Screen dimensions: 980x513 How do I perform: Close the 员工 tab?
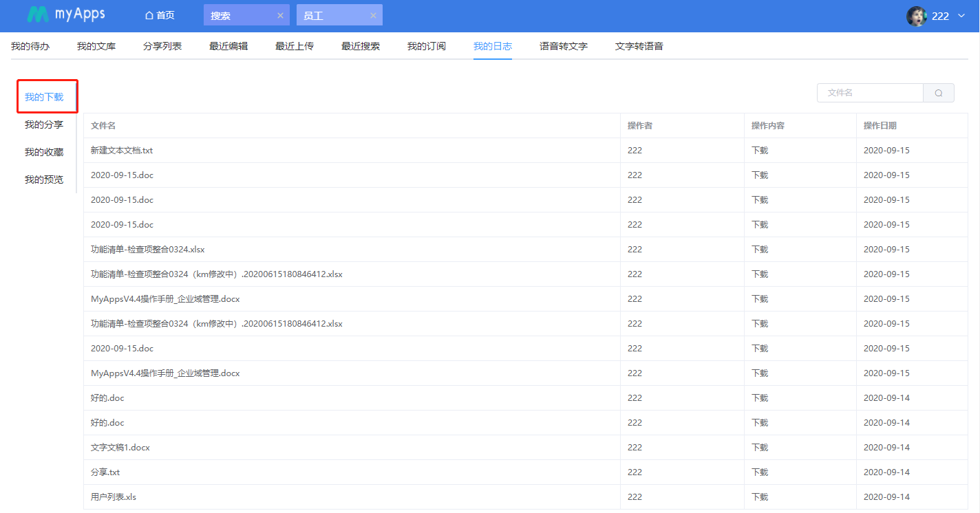373,15
